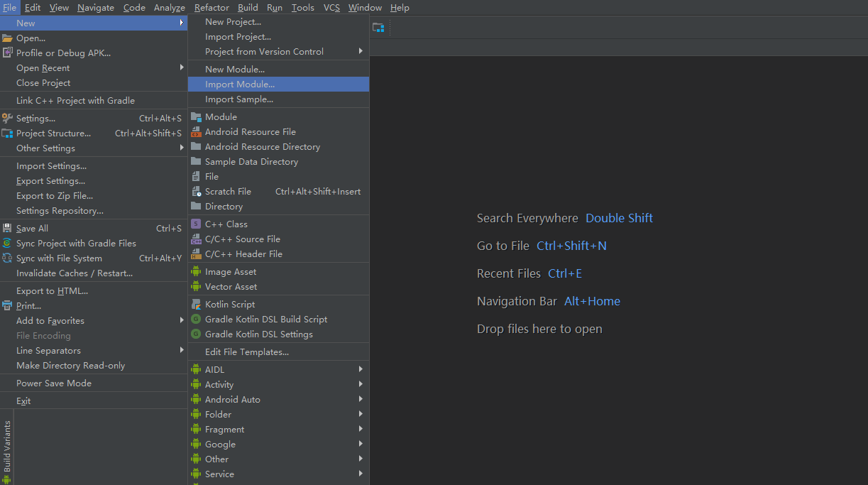Expand the Open Recent submenu arrow

click(x=182, y=67)
